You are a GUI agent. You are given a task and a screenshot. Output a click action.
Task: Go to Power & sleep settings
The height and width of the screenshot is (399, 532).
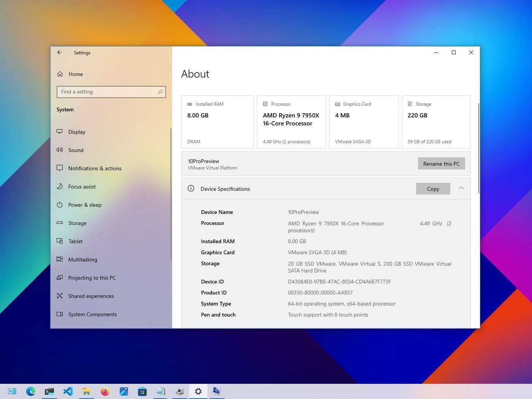pos(85,205)
